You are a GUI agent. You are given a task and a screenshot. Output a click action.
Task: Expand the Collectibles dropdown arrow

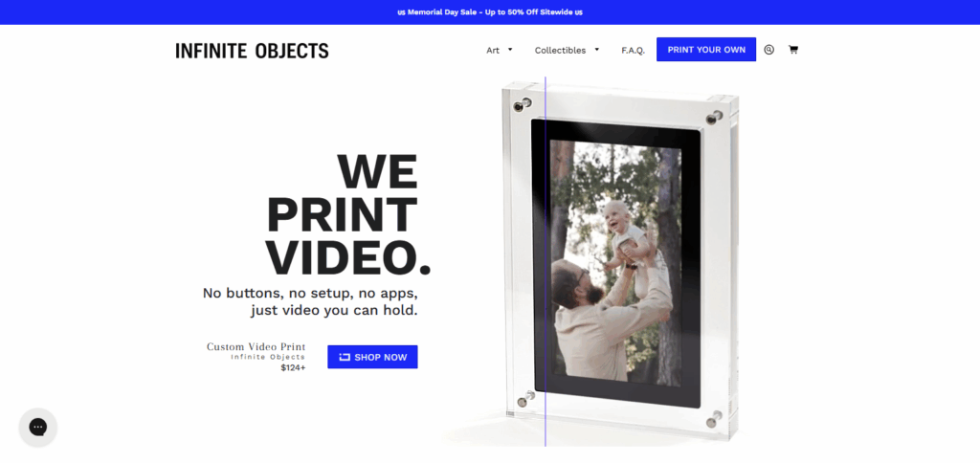click(597, 50)
